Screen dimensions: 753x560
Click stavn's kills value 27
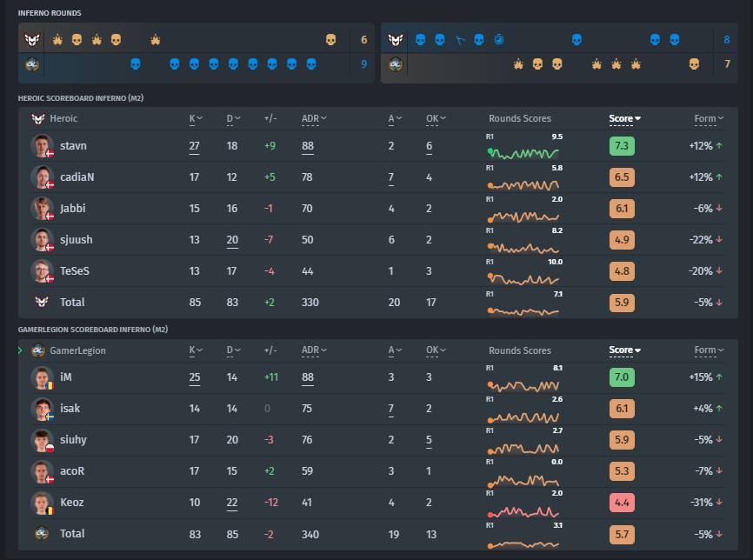(x=194, y=146)
